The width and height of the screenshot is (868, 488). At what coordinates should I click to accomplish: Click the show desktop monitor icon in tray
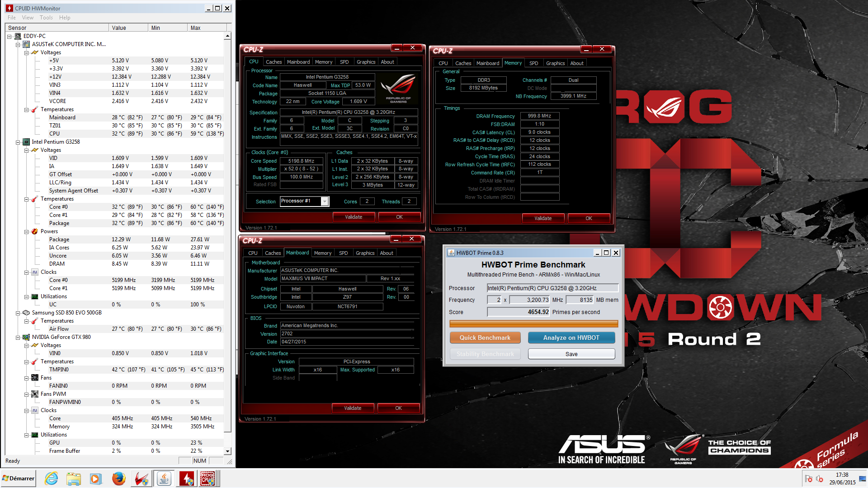[x=863, y=479]
